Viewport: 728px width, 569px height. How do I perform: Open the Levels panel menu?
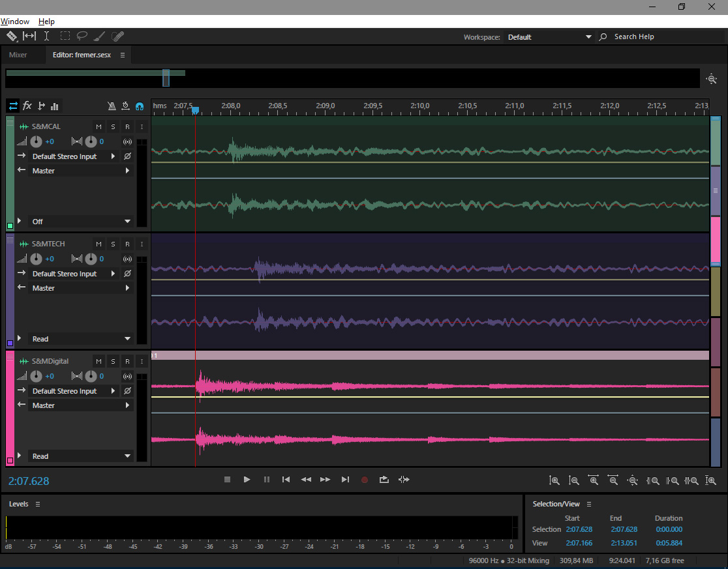tap(38, 504)
